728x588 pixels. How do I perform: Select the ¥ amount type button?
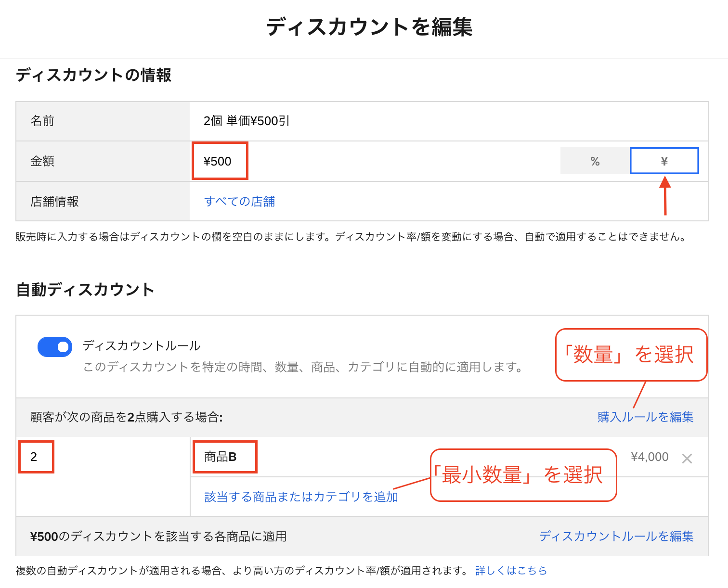pyautogui.click(x=664, y=161)
